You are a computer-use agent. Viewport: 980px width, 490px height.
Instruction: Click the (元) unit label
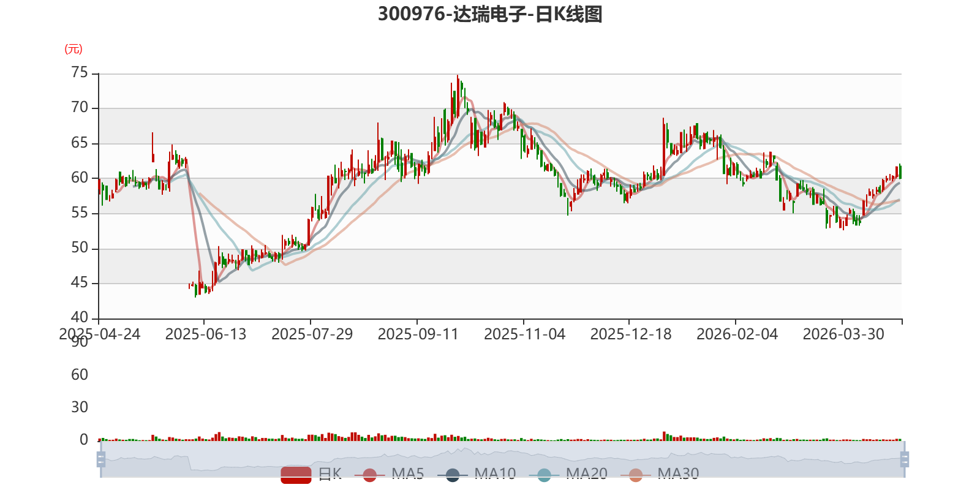point(73,49)
